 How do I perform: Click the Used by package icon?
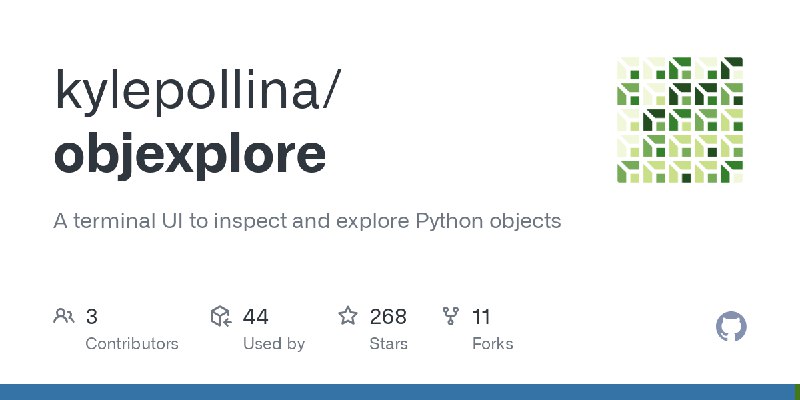click(221, 316)
